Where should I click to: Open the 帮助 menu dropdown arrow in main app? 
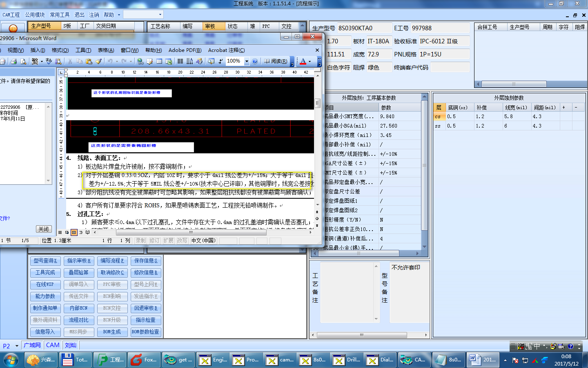click(119, 15)
